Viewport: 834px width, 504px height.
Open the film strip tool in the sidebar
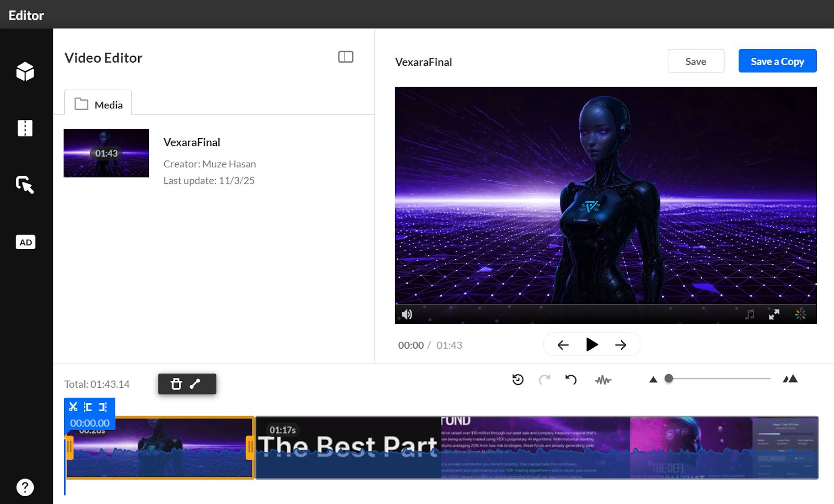pyautogui.click(x=25, y=128)
